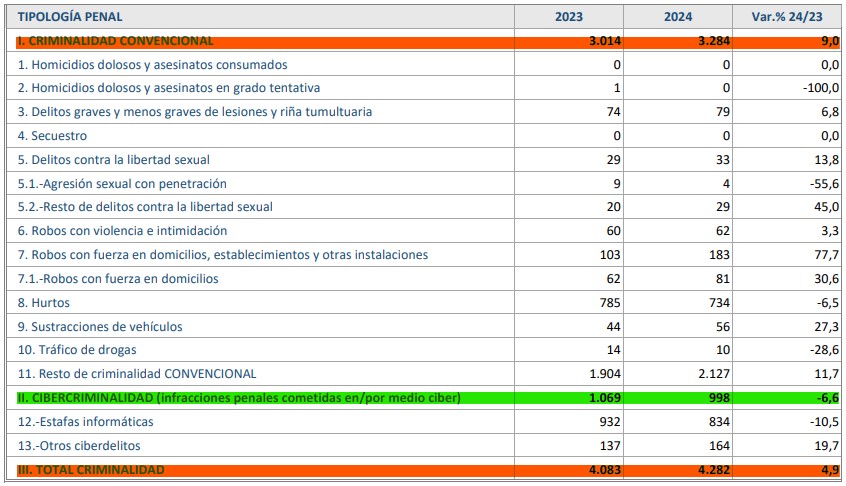The width and height of the screenshot is (846, 486).
Task: Select the 'III. TOTAL CRIMINALIDAD' row label
Action: point(91,470)
